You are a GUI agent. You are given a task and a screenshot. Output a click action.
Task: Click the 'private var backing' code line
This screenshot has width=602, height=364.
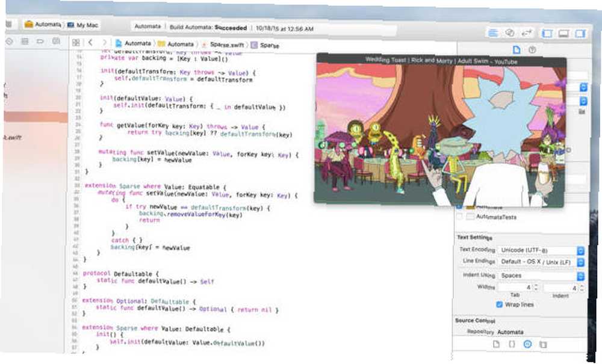click(x=164, y=59)
